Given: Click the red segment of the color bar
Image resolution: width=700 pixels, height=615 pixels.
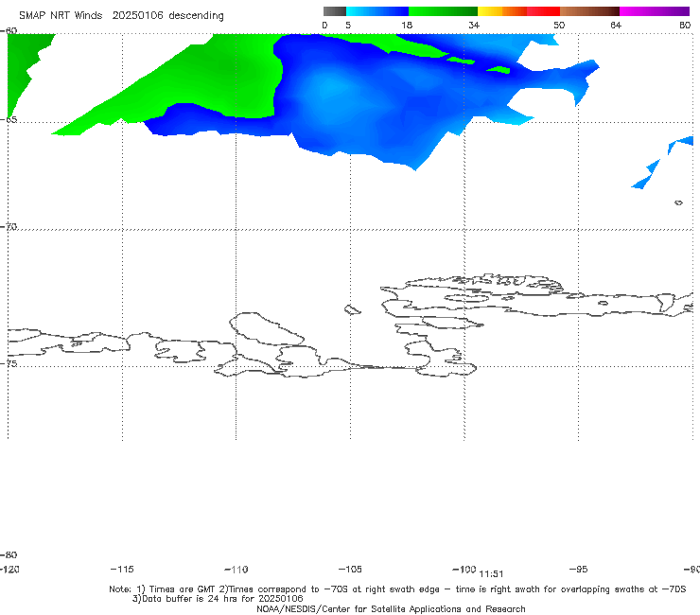Looking at the screenshot, I should click(543, 11).
